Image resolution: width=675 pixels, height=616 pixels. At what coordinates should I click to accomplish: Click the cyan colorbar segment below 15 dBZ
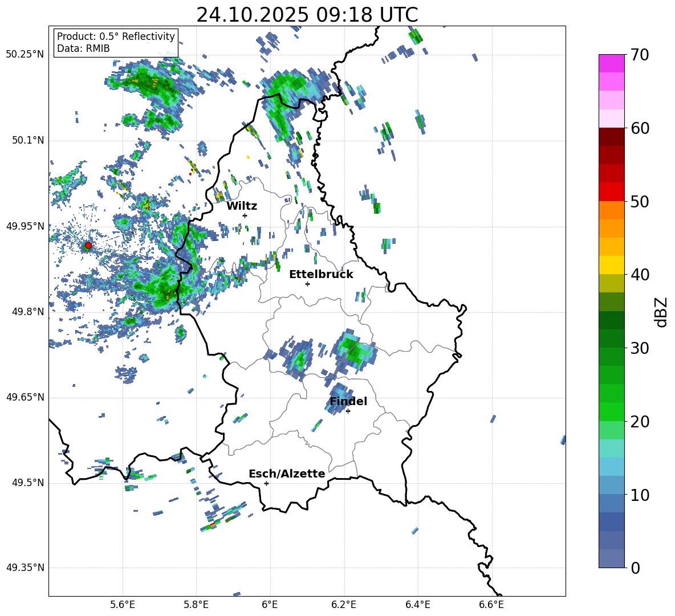pyautogui.click(x=611, y=467)
